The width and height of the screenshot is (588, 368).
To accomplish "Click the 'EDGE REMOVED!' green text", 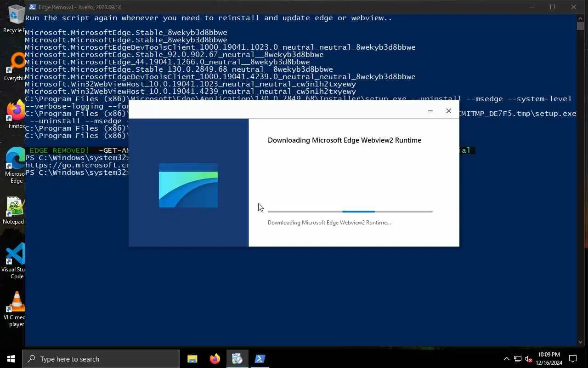I will click(x=59, y=150).
